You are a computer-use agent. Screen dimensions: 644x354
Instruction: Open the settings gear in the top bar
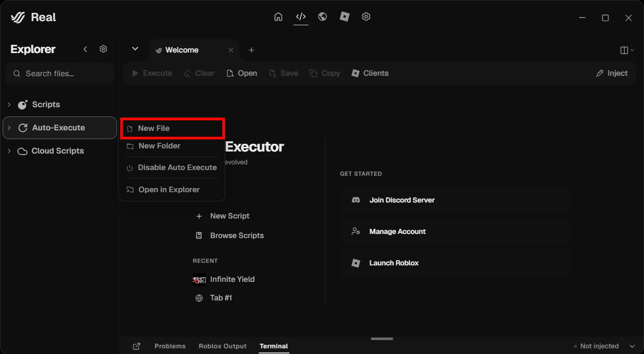(366, 16)
